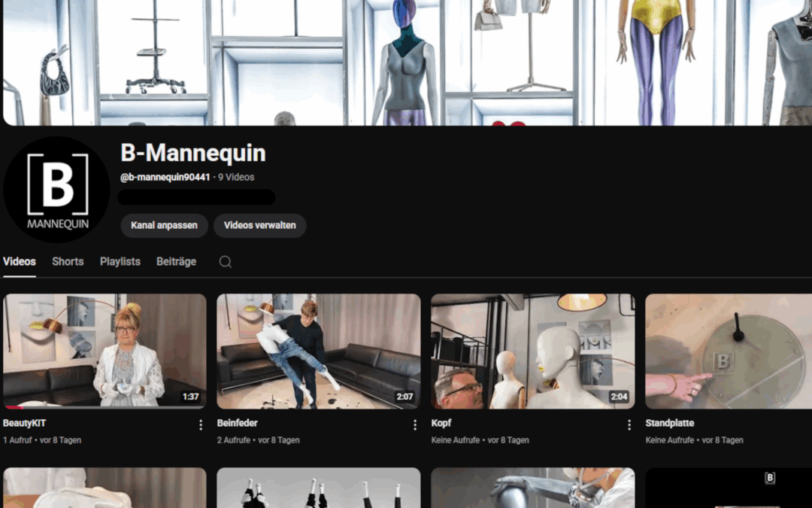
Task: Open the Standplatte video title link
Action: click(670, 423)
